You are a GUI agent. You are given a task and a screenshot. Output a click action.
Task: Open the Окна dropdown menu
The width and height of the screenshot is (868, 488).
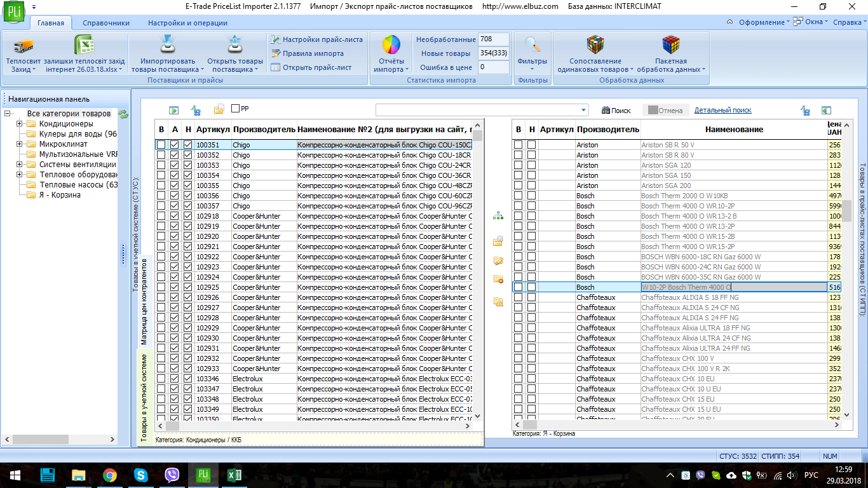click(x=811, y=22)
